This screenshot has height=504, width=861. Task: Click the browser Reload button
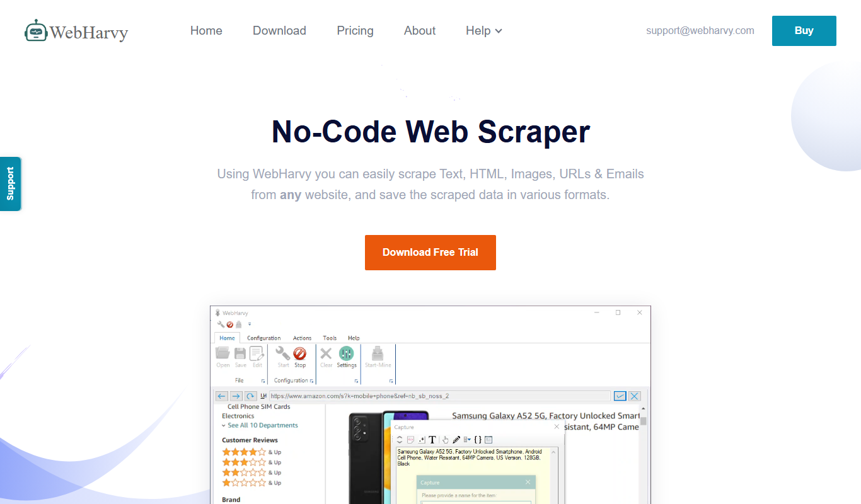pos(250,396)
